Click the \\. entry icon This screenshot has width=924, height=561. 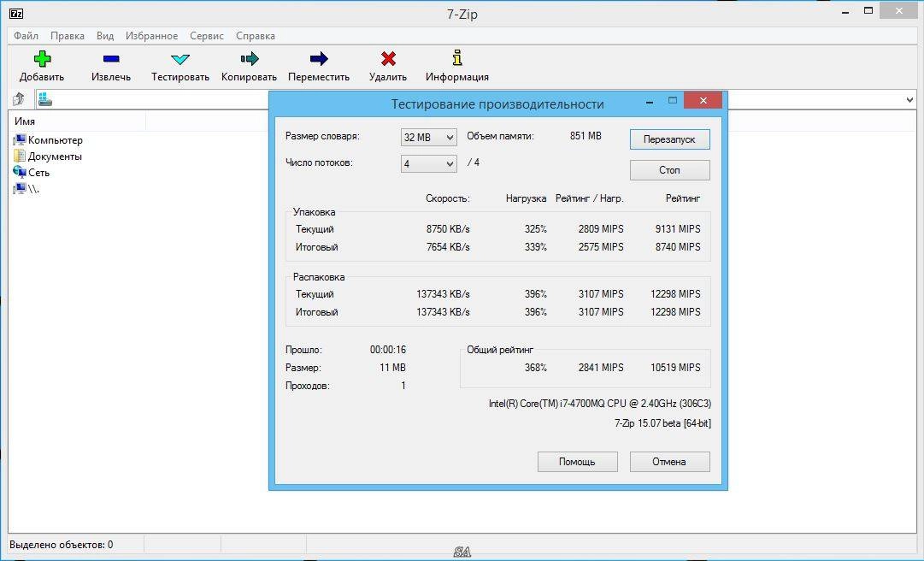click(x=20, y=189)
